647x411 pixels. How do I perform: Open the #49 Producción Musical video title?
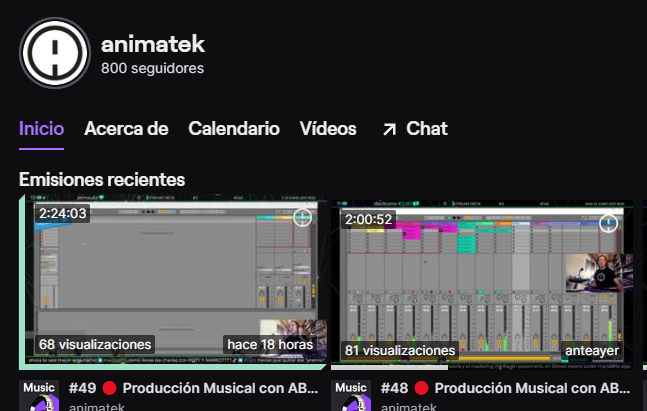tap(193, 388)
